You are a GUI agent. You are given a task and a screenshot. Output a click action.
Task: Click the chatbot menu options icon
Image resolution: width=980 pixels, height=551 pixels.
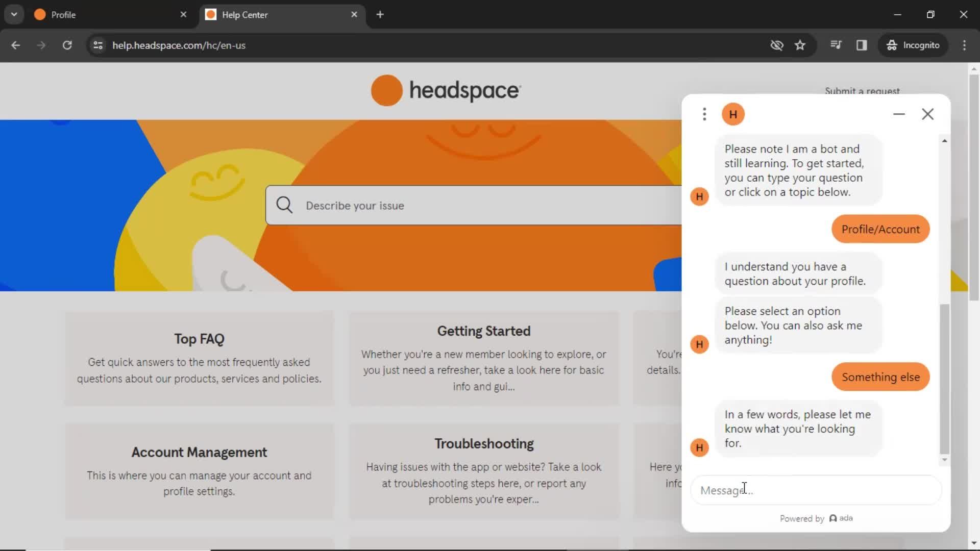click(x=704, y=113)
